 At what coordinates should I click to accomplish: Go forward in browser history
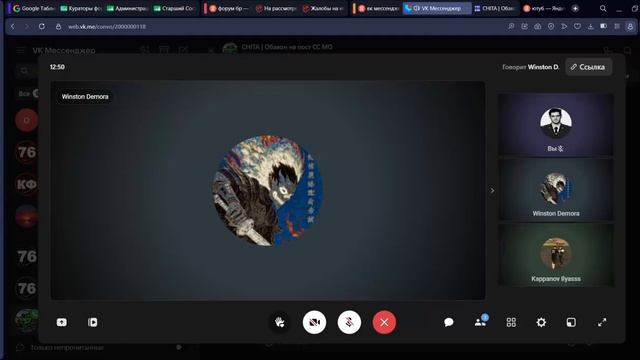pyautogui.click(x=27, y=26)
